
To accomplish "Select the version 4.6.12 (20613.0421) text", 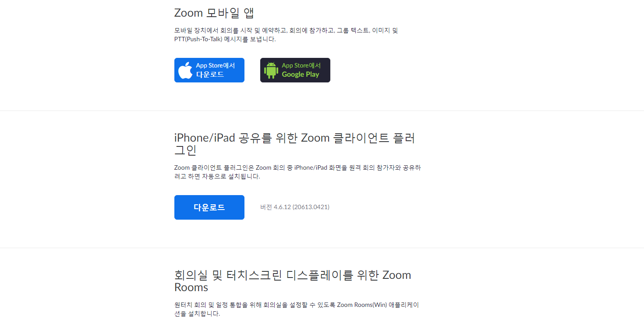I will (x=295, y=207).
